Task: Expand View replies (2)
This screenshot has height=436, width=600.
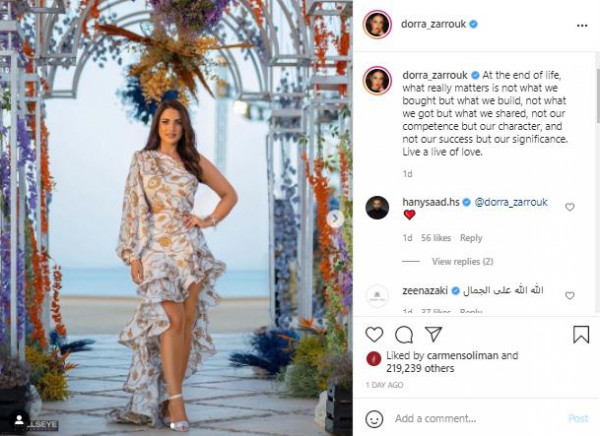Action: tap(462, 261)
